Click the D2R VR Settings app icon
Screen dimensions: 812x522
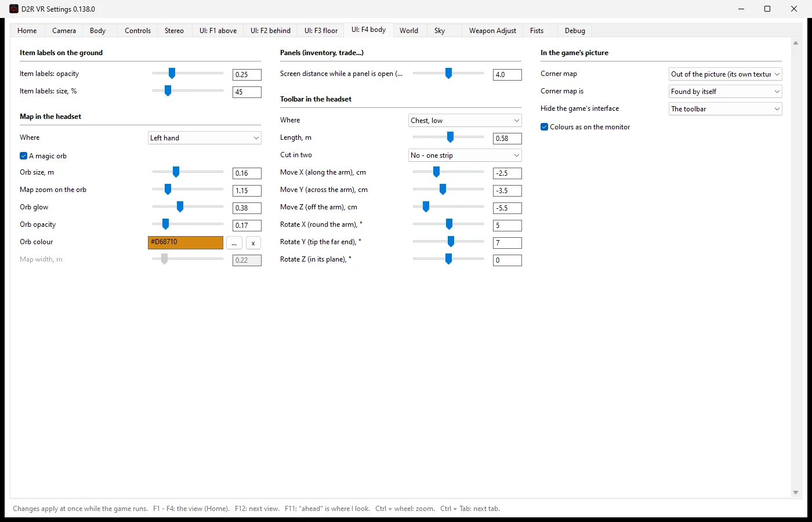point(14,9)
